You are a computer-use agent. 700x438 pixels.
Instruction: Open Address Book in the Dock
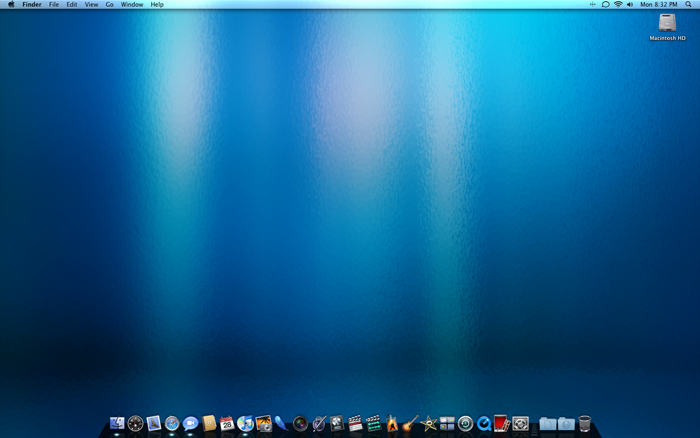coord(209,423)
